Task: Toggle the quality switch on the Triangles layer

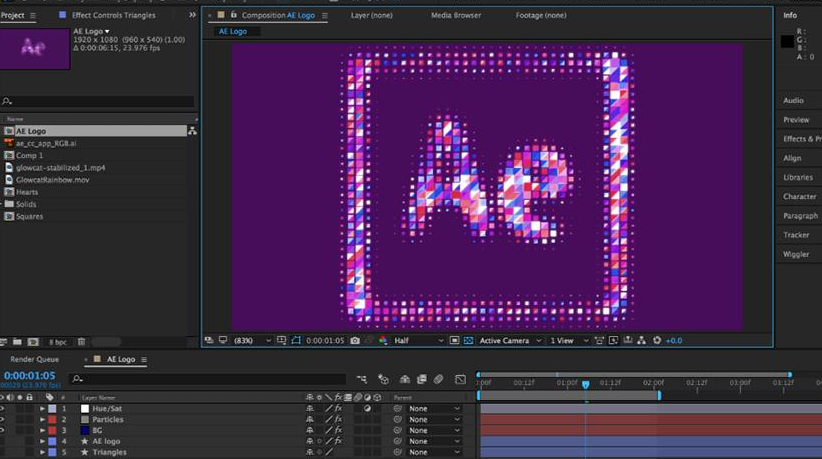Action: [329, 452]
